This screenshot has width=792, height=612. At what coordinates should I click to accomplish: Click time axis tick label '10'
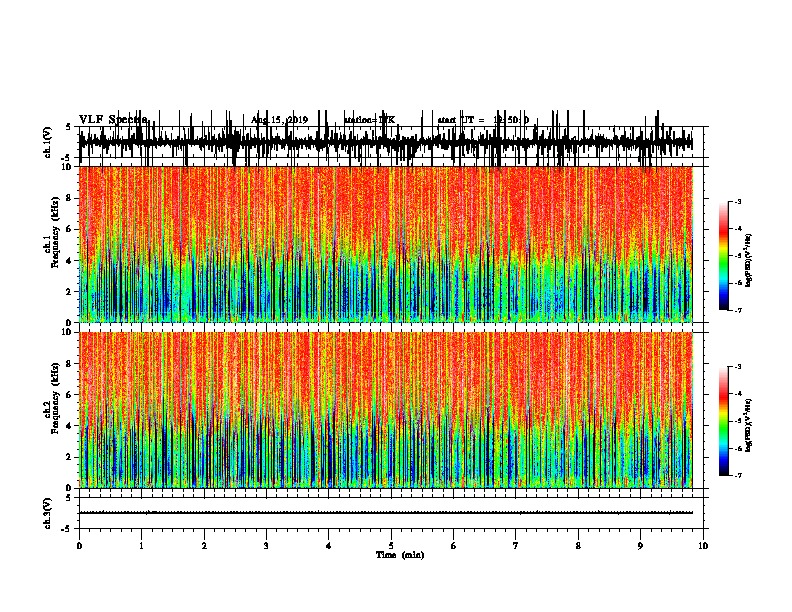coord(703,546)
